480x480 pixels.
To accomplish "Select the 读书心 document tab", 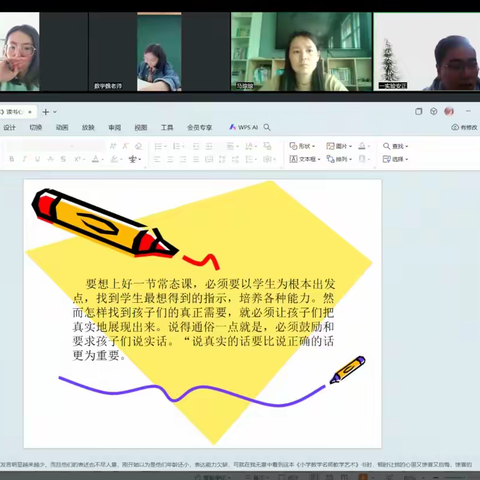I will pos(17,112).
